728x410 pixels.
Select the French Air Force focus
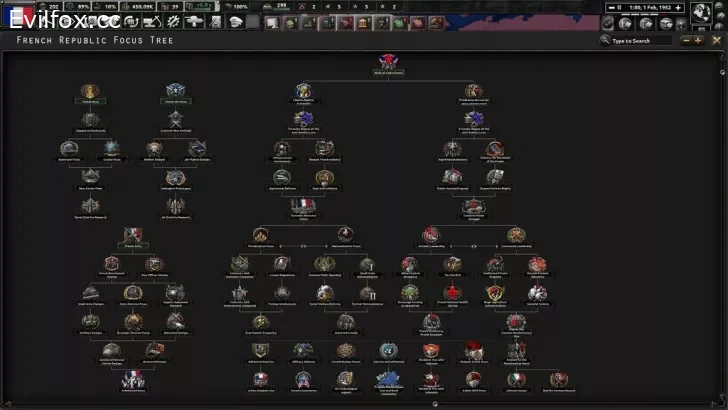tap(178, 92)
